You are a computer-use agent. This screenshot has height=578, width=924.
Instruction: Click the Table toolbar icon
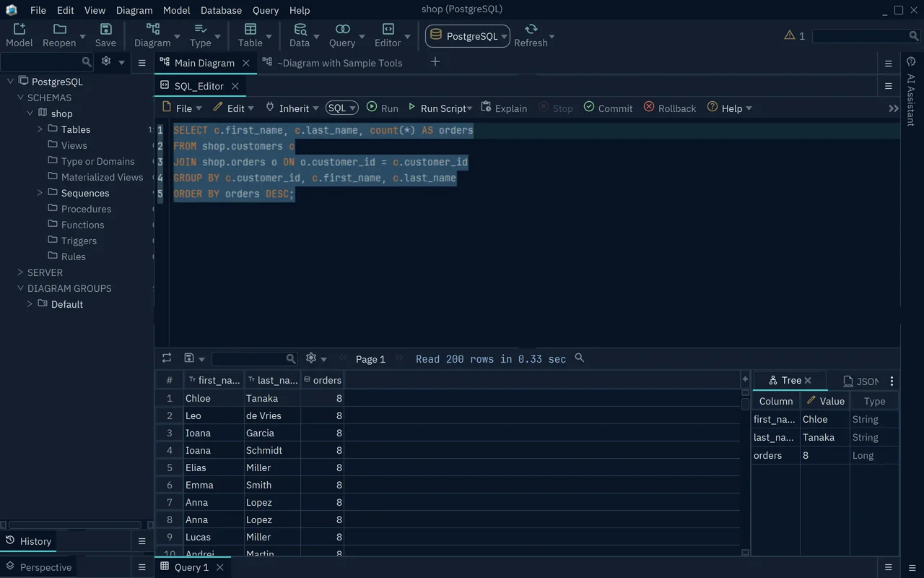pos(250,35)
